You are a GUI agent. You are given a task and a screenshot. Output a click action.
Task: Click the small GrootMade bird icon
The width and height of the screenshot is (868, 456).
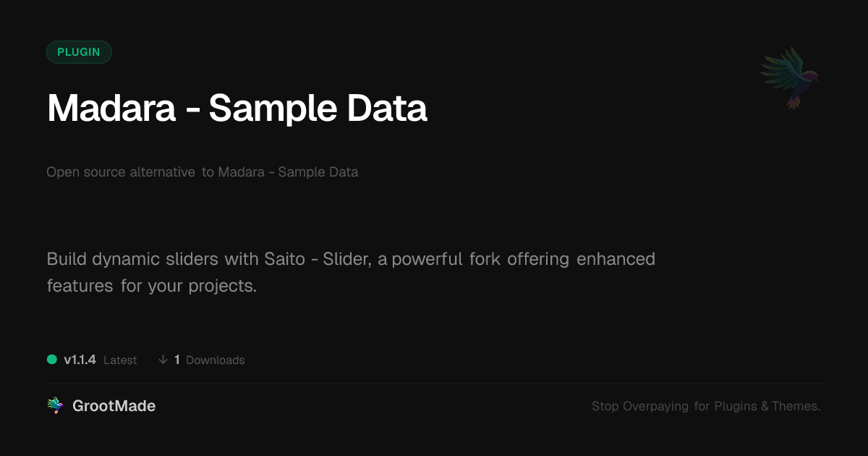[55, 406]
